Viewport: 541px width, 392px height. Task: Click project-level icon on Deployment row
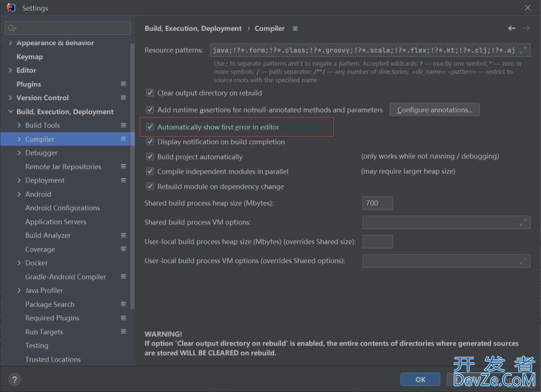click(124, 180)
